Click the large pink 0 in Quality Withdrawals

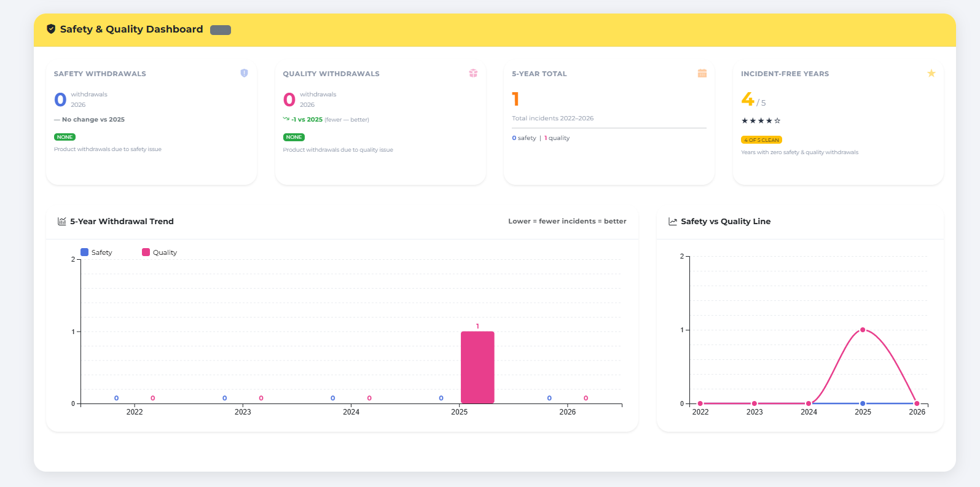[289, 99]
